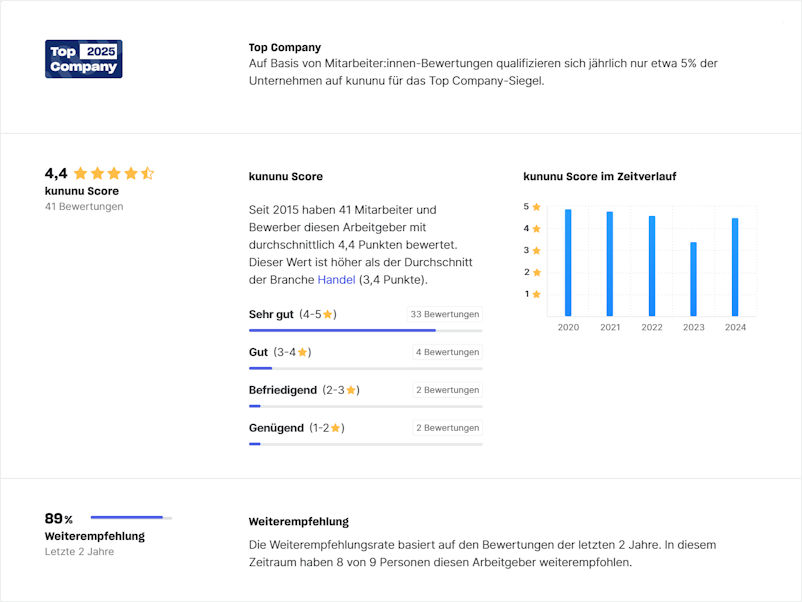Viewport: 802px width, 602px height.
Task: Click the star in Genügend row
Action: click(x=336, y=428)
